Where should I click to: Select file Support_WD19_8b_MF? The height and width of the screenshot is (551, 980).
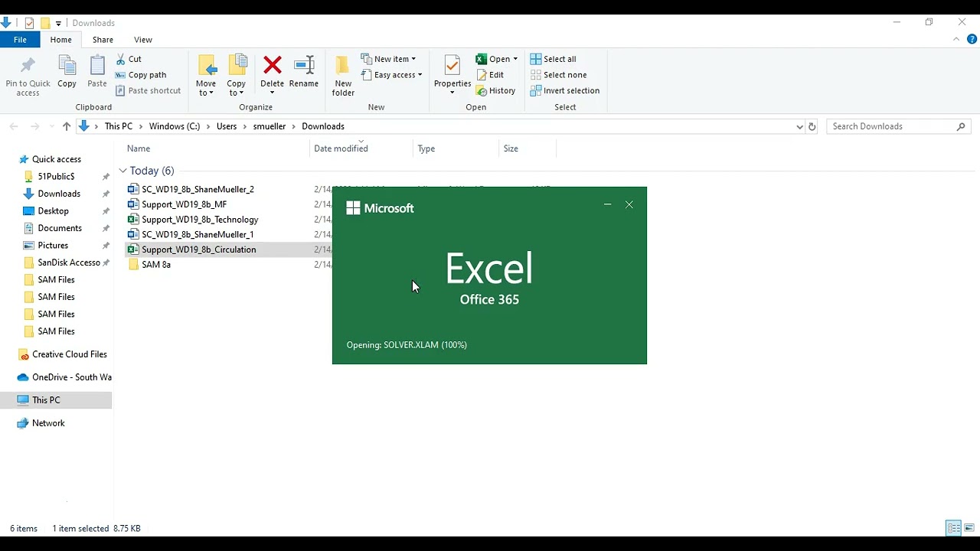(x=184, y=204)
